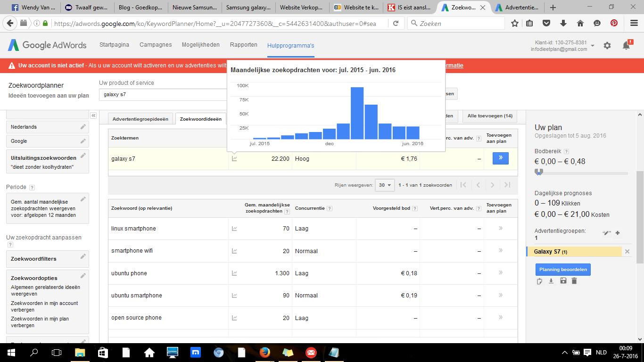Open the Rapporten menu
Screen dimensions: 644x362
pos(244,45)
